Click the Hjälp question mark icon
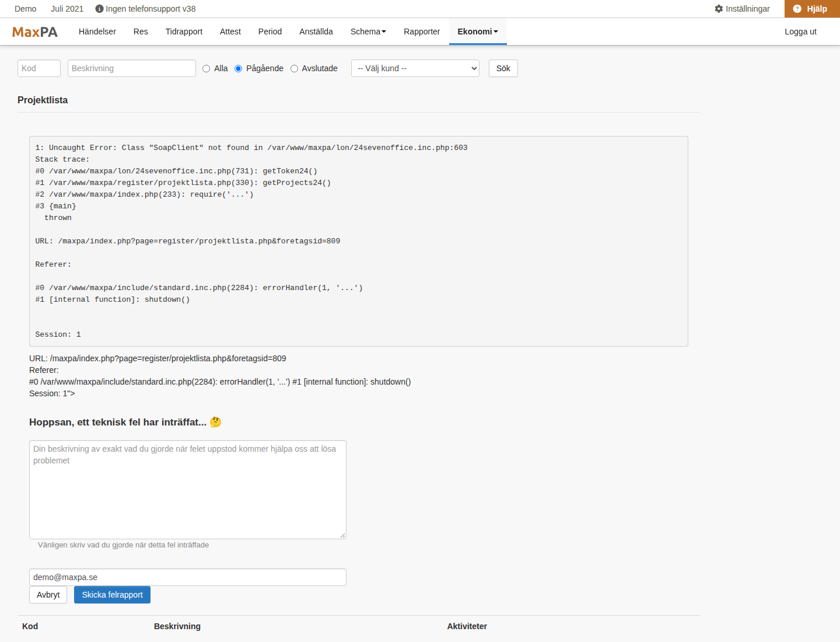 coord(797,9)
